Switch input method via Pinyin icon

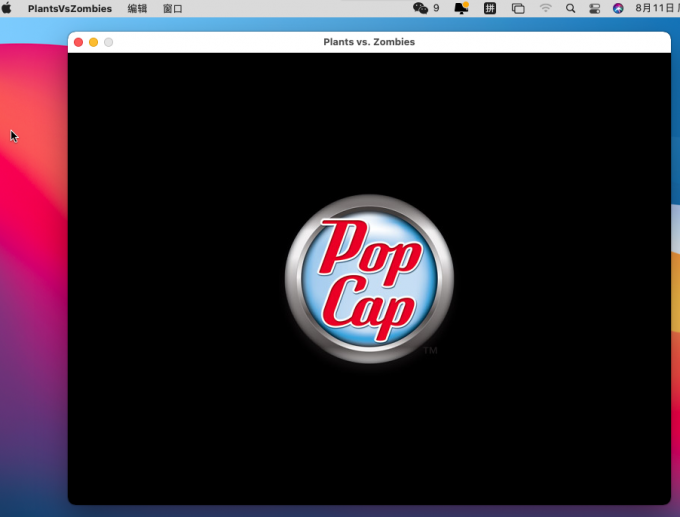[x=490, y=8]
